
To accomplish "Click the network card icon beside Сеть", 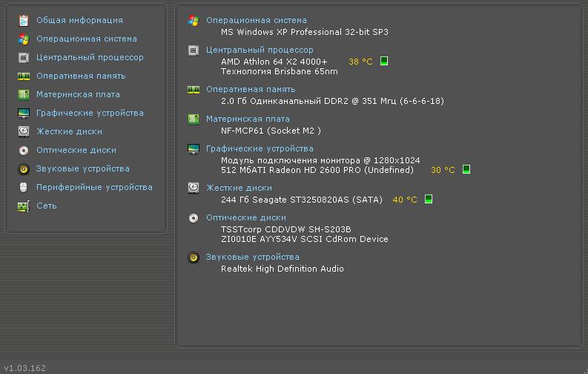I will click(x=24, y=206).
